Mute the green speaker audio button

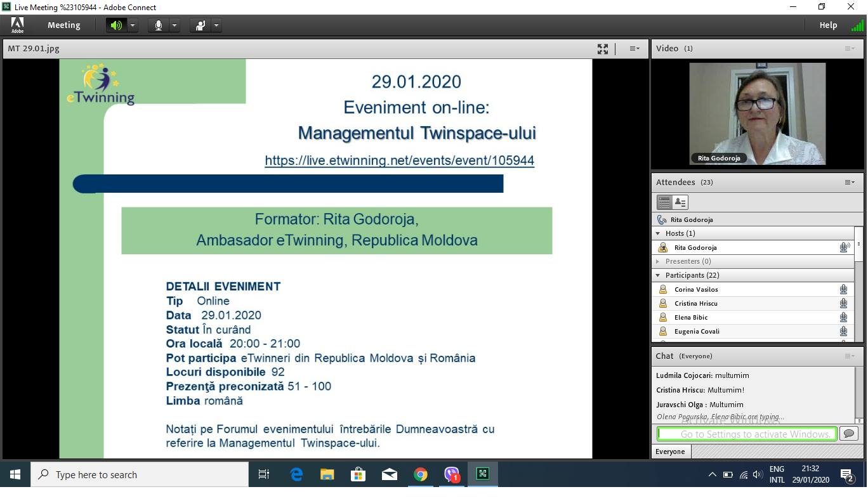116,25
